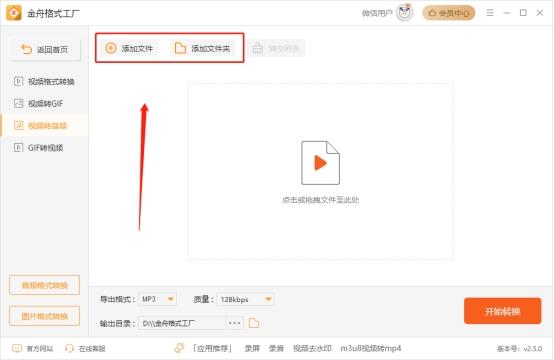Click the 添加文件夹 add folder button
Viewport: 554px width, 360px height.
pos(203,48)
